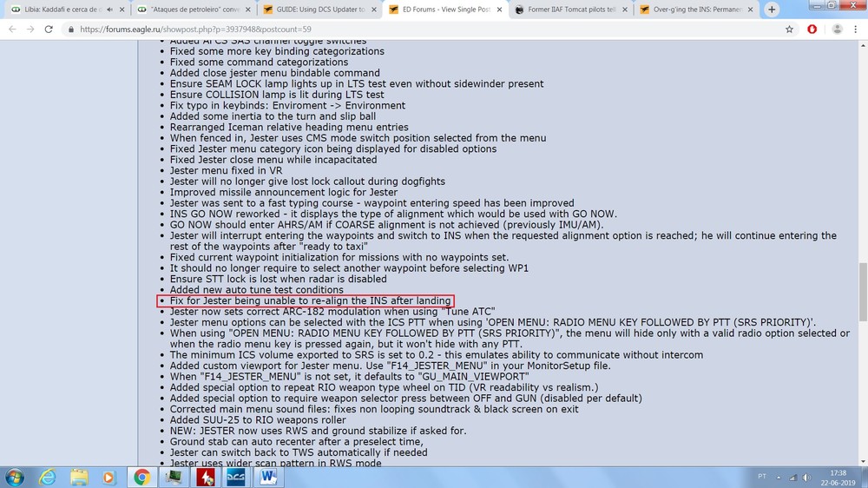Image resolution: width=868 pixels, height=488 pixels.
Task: Expand hidden system tray icons arrow
Action: click(779, 477)
